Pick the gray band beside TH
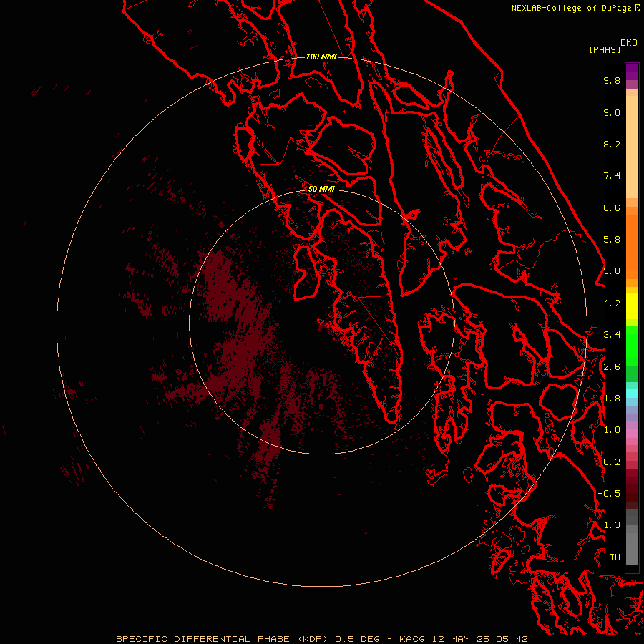Image resolution: width=644 pixels, height=644 pixels. coord(632,548)
